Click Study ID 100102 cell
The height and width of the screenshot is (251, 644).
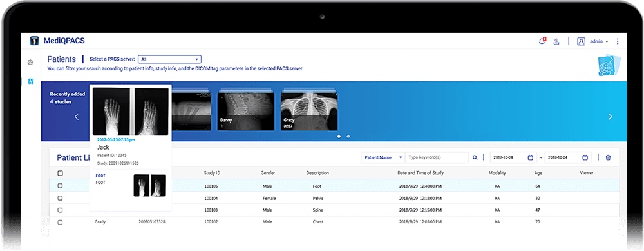[x=211, y=222]
